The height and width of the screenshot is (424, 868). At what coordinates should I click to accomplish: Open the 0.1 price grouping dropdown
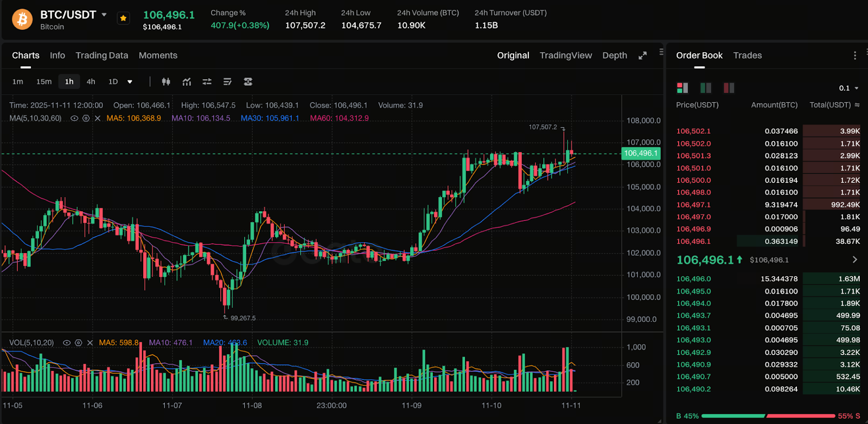click(848, 88)
